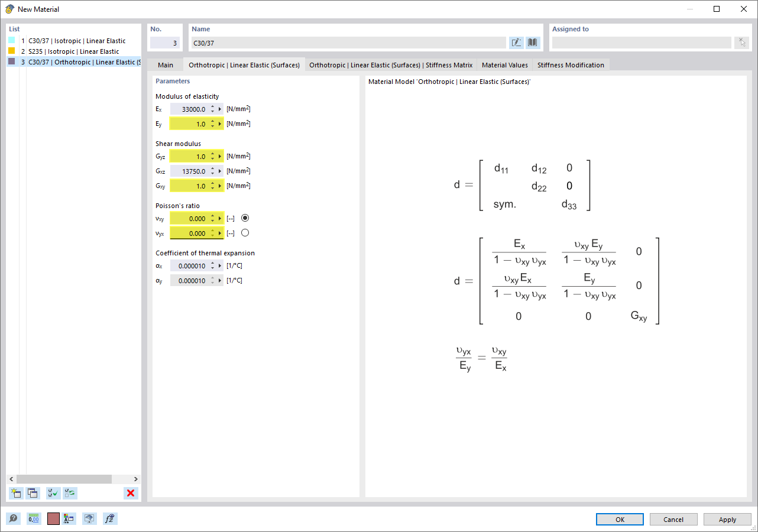Open the arrow menu next to Ex value
This screenshot has height=532, width=758.
(x=220, y=109)
